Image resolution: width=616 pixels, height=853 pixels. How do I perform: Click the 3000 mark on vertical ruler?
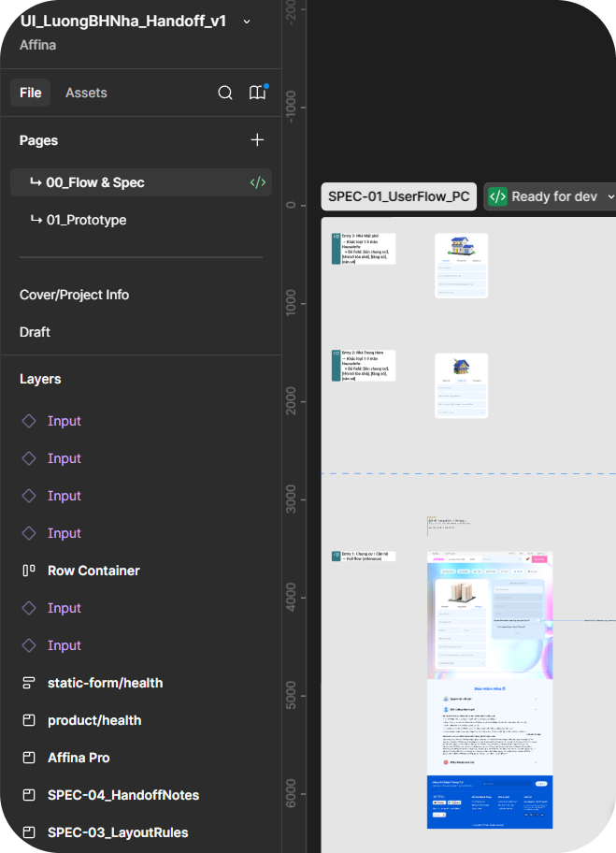(291, 499)
